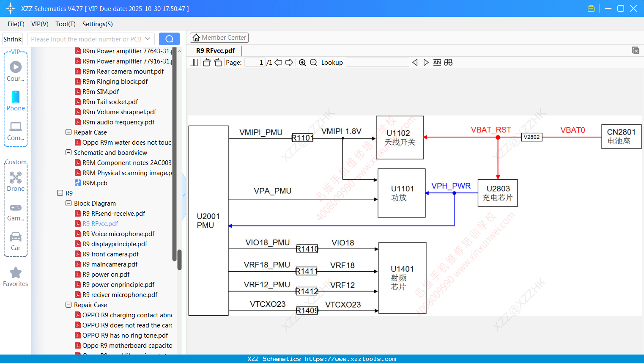Collapse the R9 Block Diagram folder
Image resolution: width=644 pixels, height=363 pixels.
(x=69, y=203)
